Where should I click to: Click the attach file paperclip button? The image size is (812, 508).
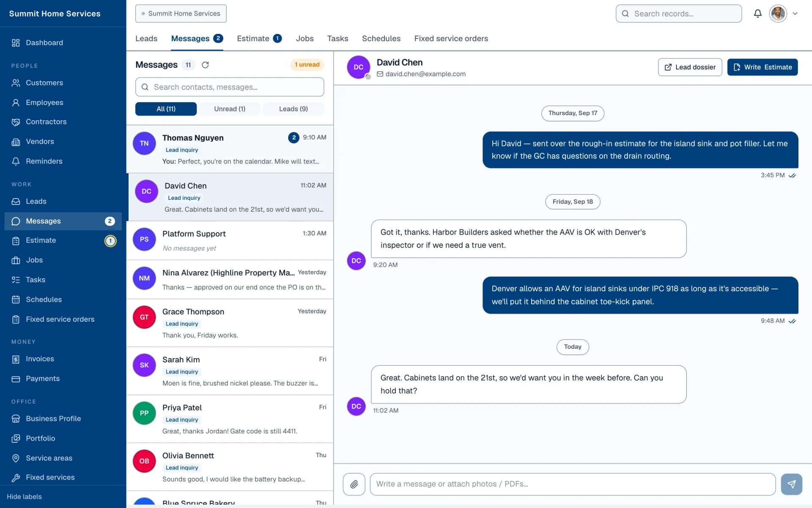[354, 484]
